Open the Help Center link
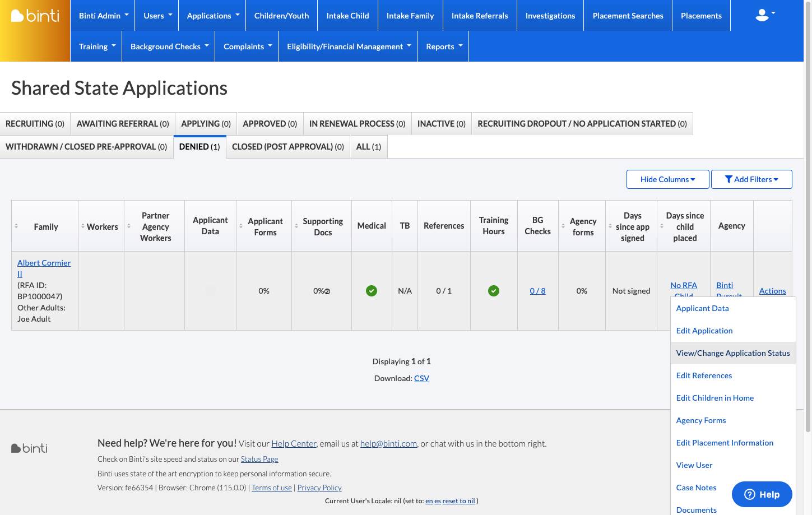Screen dimensions: 812x515 (294, 443)
